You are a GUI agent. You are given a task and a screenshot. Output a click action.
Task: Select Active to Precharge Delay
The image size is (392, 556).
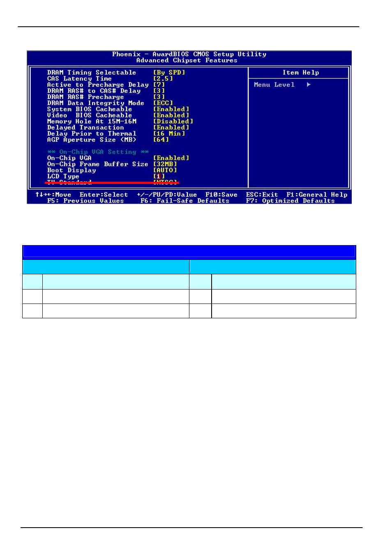97,85
